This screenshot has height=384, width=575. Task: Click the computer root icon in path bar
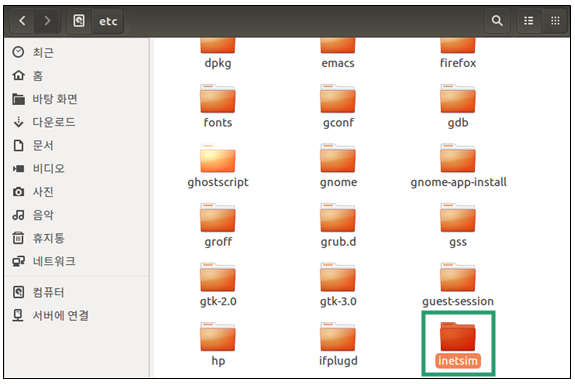(79, 21)
